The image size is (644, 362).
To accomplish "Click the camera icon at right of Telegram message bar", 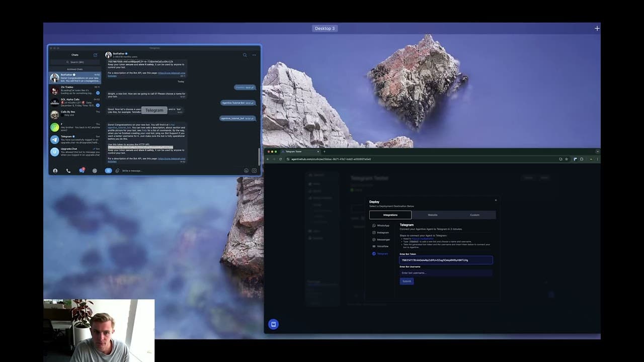I will (254, 171).
